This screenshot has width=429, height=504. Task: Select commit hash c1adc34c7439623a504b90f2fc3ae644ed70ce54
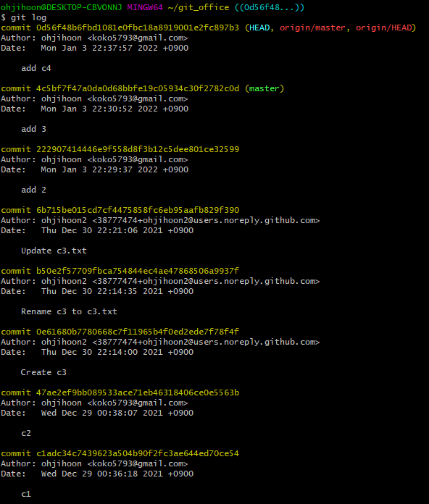click(138, 453)
